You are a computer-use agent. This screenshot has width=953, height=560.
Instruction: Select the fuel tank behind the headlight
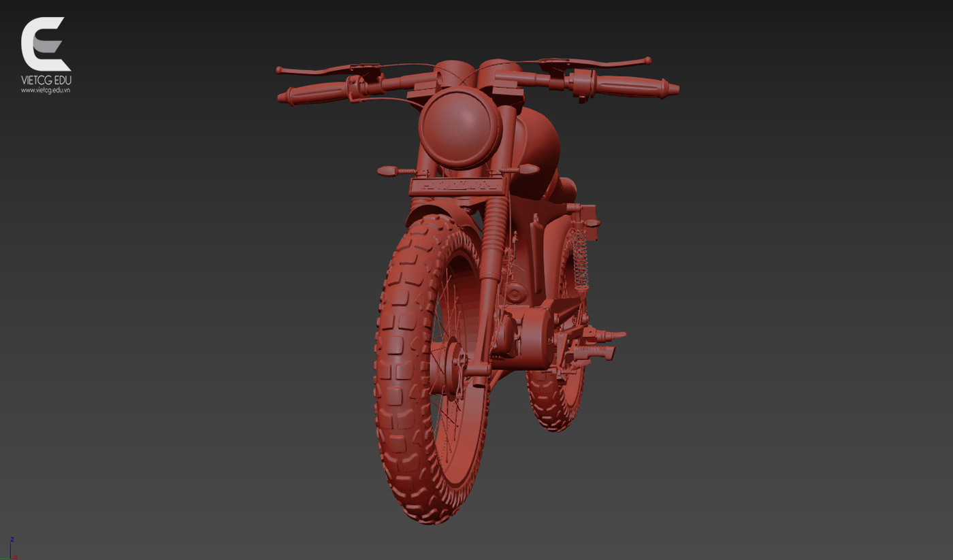[538, 150]
